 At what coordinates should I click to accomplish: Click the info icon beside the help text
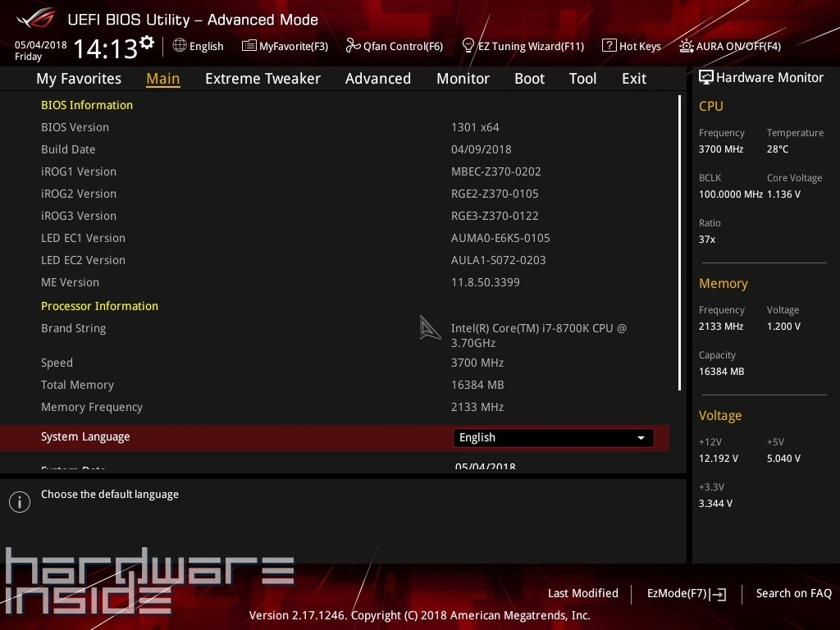20,502
